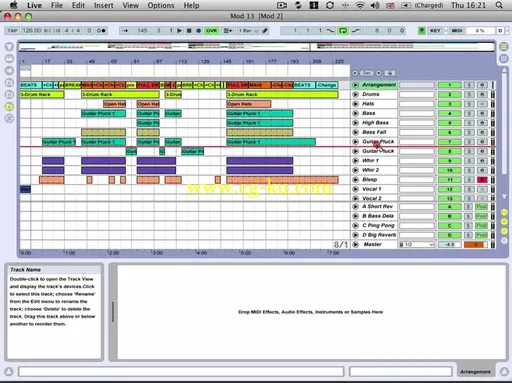Open the View menu
The width and height of the screenshot is (512, 383).
click(x=130, y=5)
